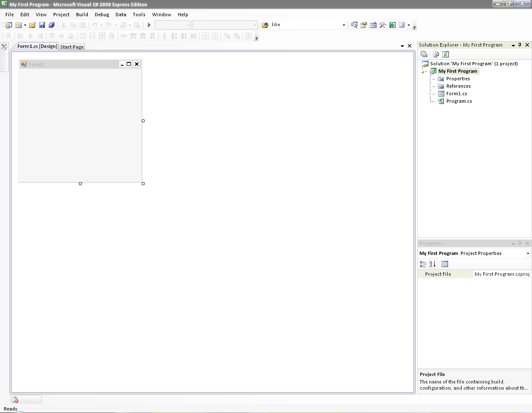This screenshot has width=532, height=413.
Task: Open the Data menu
Action: (x=121, y=15)
